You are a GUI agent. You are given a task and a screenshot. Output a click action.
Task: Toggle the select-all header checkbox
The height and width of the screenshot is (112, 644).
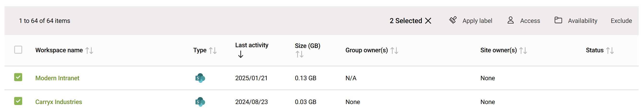click(x=18, y=50)
